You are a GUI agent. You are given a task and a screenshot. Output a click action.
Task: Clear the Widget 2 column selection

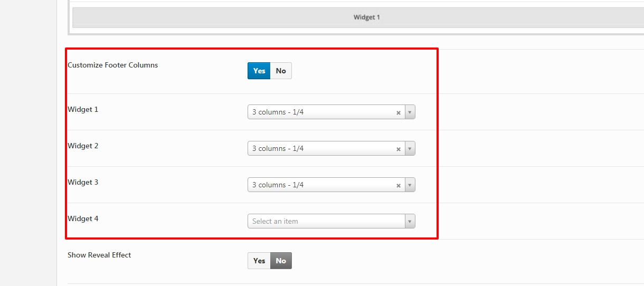pyautogui.click(x=399, y=149)
